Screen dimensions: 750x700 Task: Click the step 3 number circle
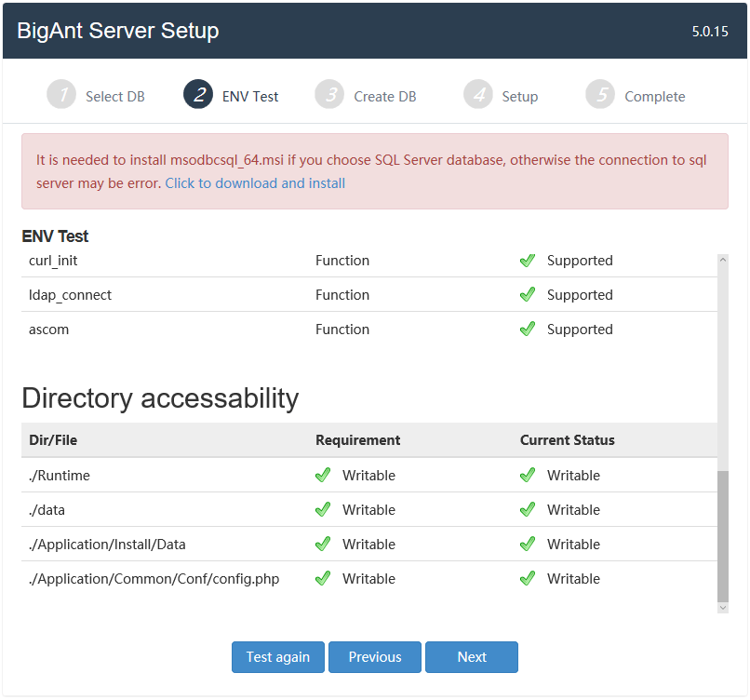[328, 95]
